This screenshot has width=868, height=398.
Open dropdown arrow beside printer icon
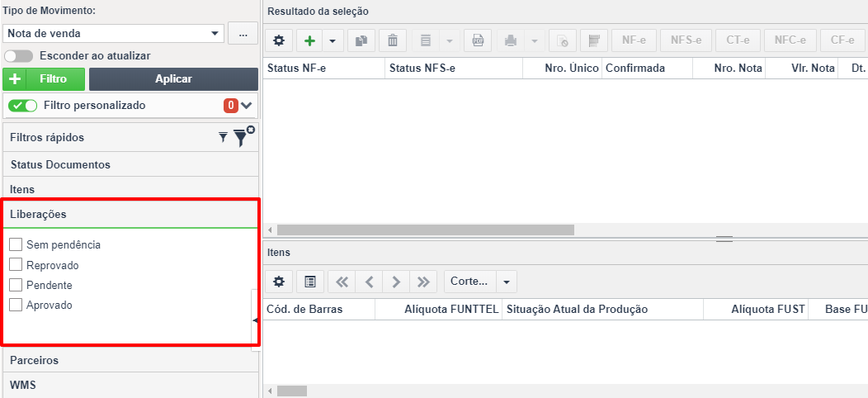[534, 40]
